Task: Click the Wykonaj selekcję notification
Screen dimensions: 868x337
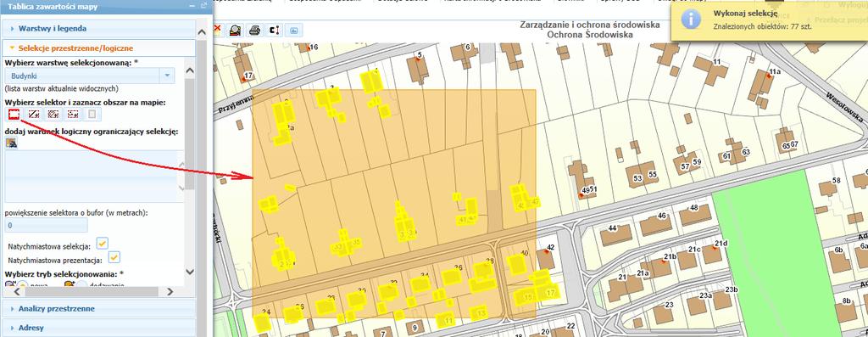Action: [x=769, y=20]
